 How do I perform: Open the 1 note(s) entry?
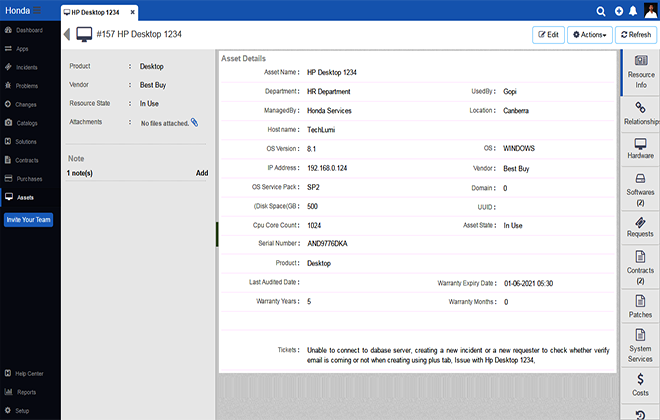pyautogui.click(x=80, y=173)
